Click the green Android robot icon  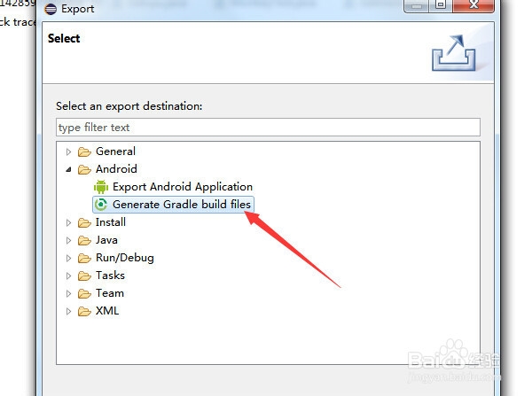pos(101,187)
